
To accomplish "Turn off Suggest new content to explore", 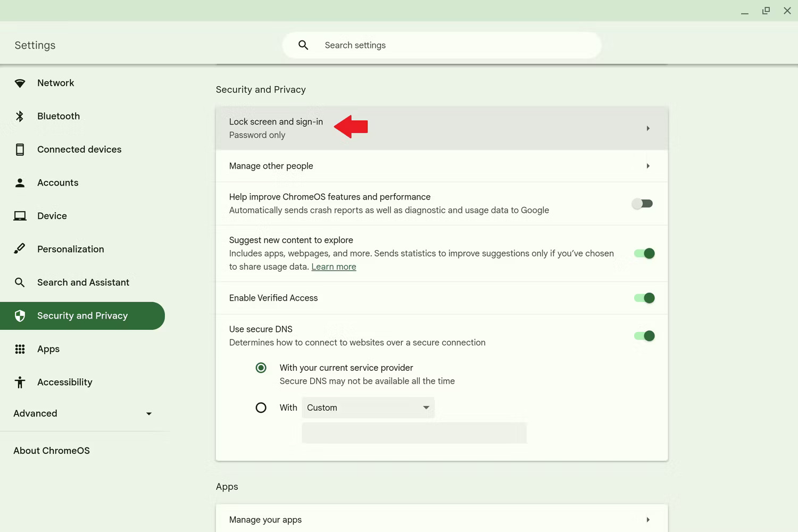I will (x=644, y=254).
